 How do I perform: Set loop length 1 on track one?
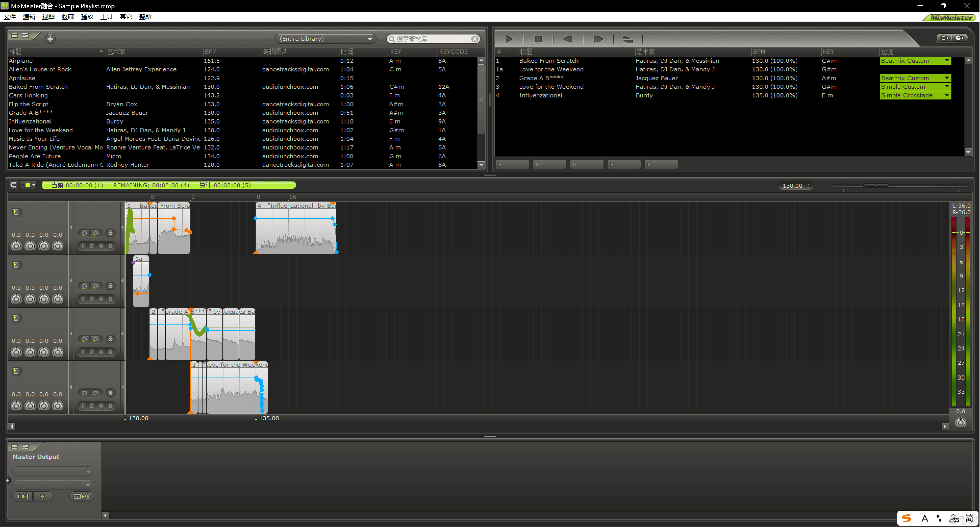83,246
